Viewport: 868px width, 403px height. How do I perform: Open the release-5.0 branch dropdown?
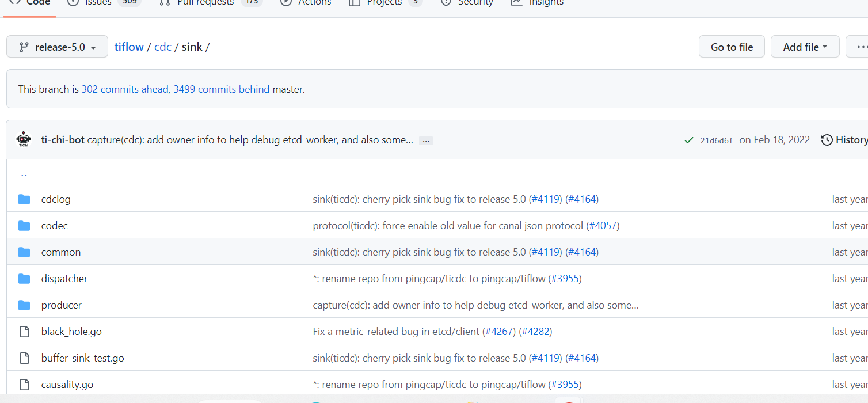pos(57,47)
